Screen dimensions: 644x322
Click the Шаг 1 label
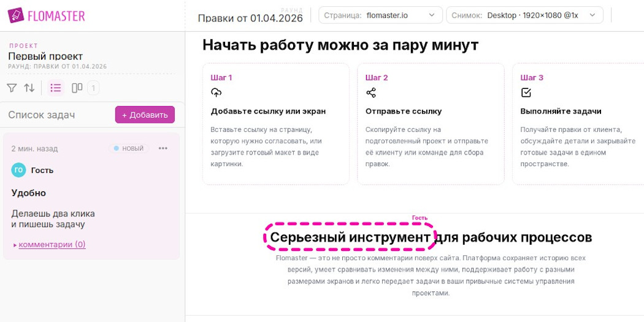tap(221, 78)
